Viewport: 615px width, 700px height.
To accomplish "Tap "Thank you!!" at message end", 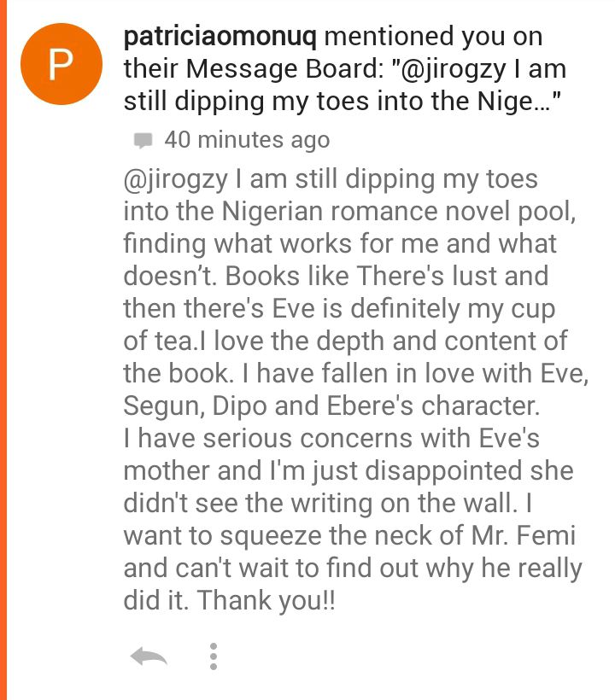I will (x=266, y=601).
